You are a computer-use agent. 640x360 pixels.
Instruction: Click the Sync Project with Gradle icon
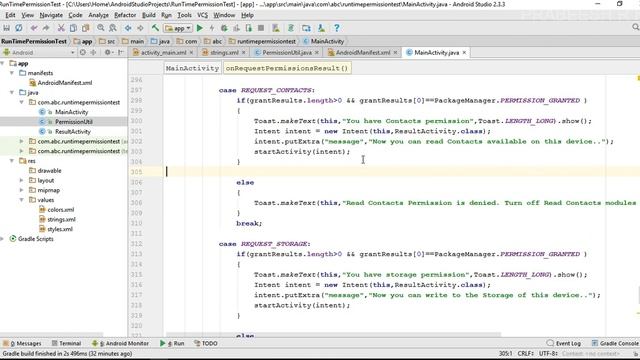tap(291, 28)
